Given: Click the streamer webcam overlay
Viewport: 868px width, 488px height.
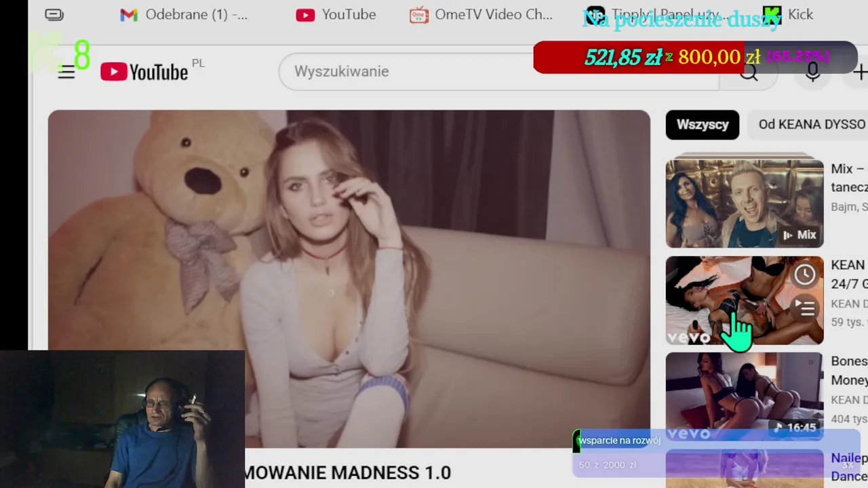Looking at the screenshot, I should 122,419.
